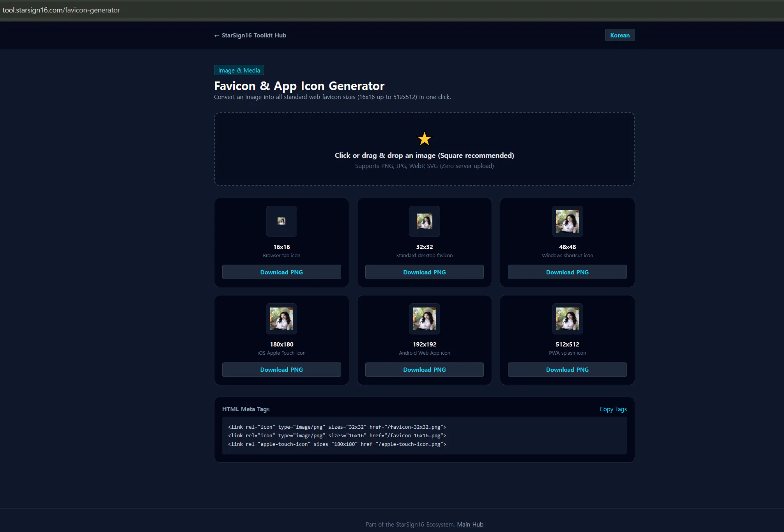Download the 32x32 PNG favicon
The image size is (784, 532).
[x=424, y=272]
